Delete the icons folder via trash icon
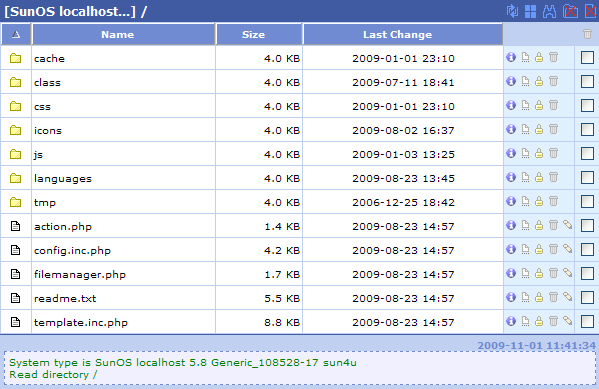The width and height of the screenshot is (599, 389). point(553,130)
